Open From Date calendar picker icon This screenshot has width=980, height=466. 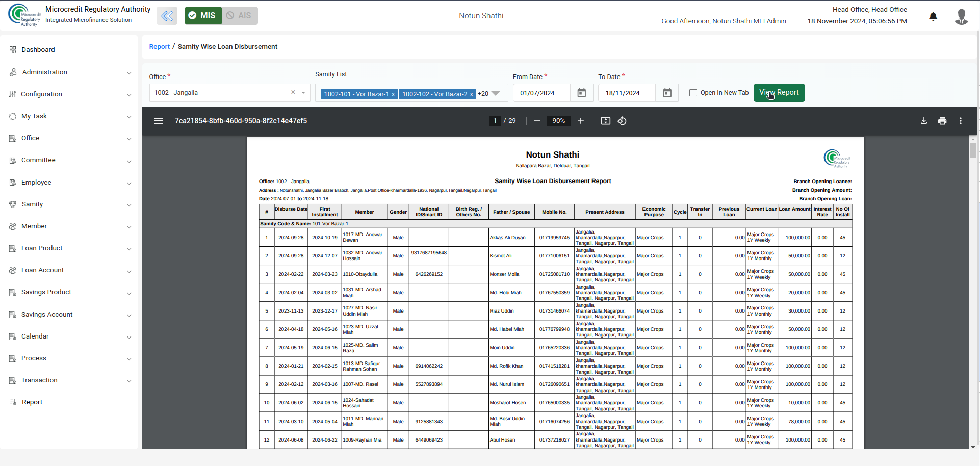pos(581,93)
